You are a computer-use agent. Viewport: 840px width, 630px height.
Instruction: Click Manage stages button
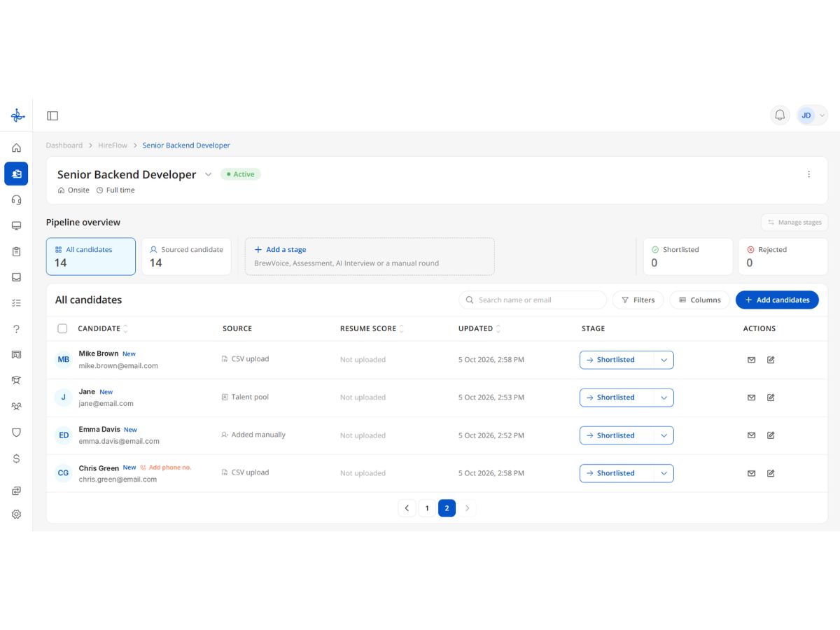794,223
